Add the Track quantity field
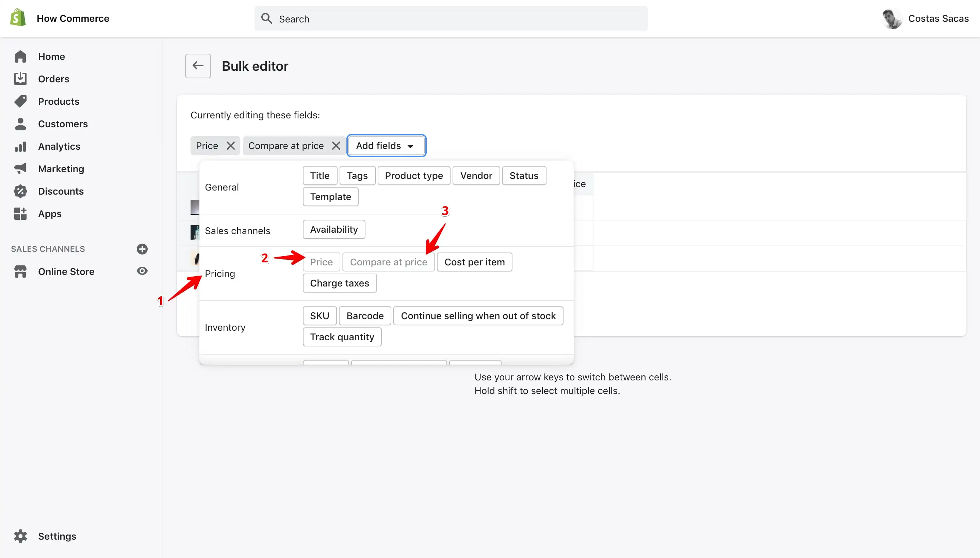The width and height of the screenshot is (980, 558). pos(342,337)
